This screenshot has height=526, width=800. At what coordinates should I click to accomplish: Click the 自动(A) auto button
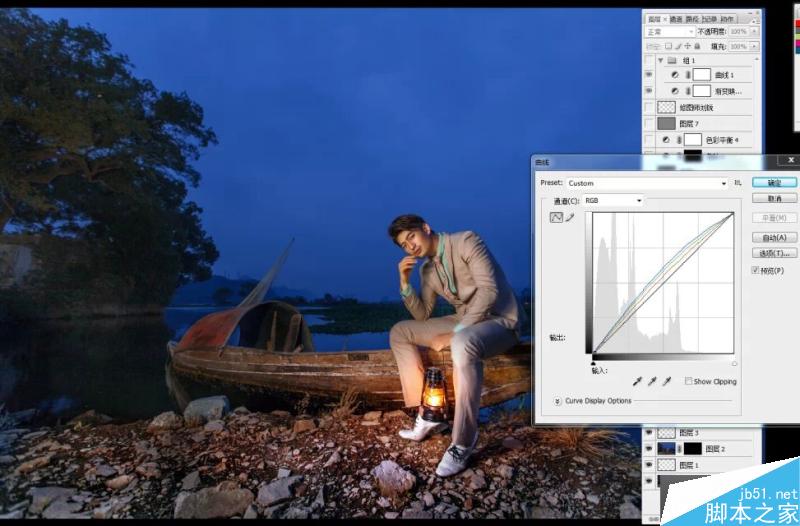[774, 237]
